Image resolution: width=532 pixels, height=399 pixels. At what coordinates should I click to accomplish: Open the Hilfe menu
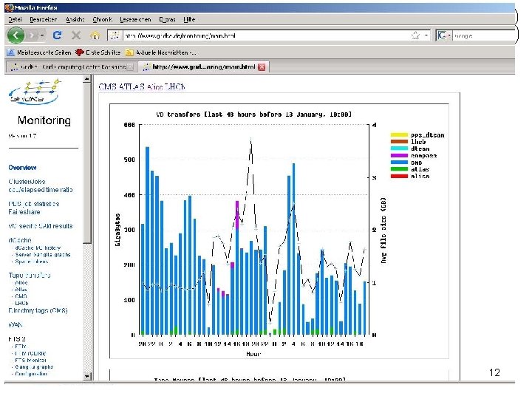(189, 19)
